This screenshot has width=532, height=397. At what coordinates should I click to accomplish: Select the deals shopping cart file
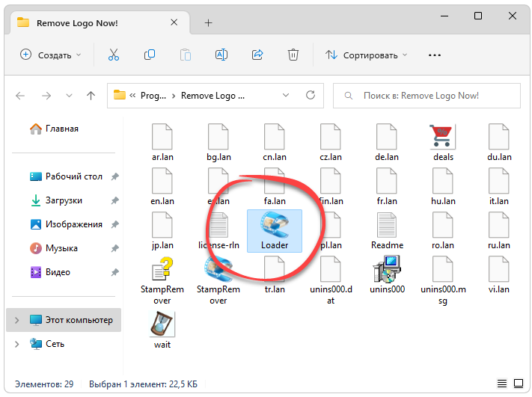tap(443, 143)
